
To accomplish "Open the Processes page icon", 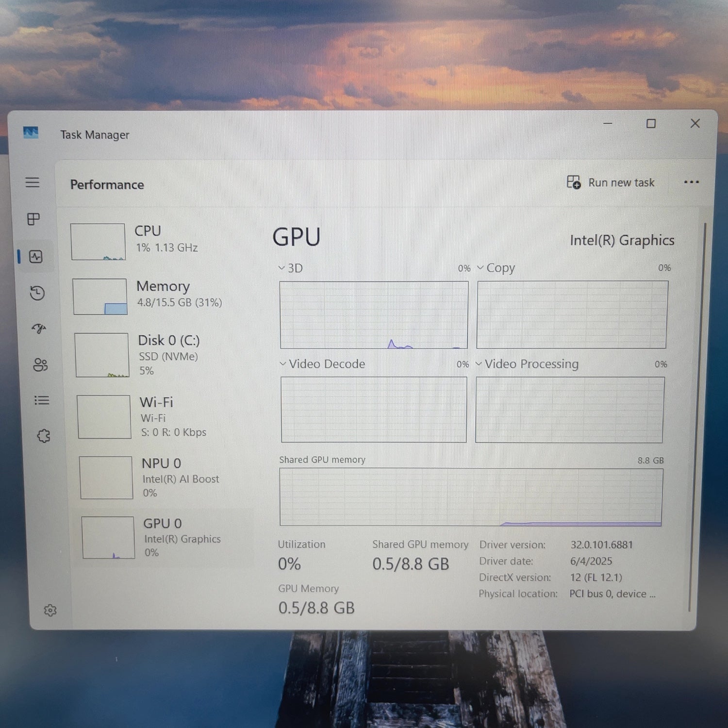I will [x=33, y=219].
